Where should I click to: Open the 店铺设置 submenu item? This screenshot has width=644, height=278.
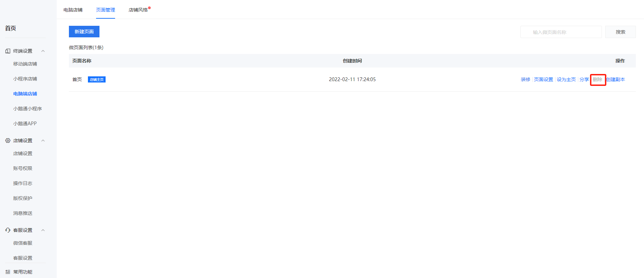pyautogui.click(x=23, y=153)
